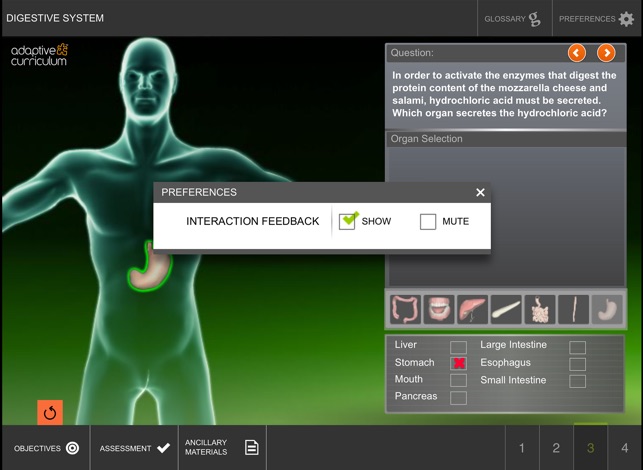Viewport: 643px width, 470px height.
Task: Check the Large Intestine checkbox
Action: pyautogui.click(x=577, y=347)
